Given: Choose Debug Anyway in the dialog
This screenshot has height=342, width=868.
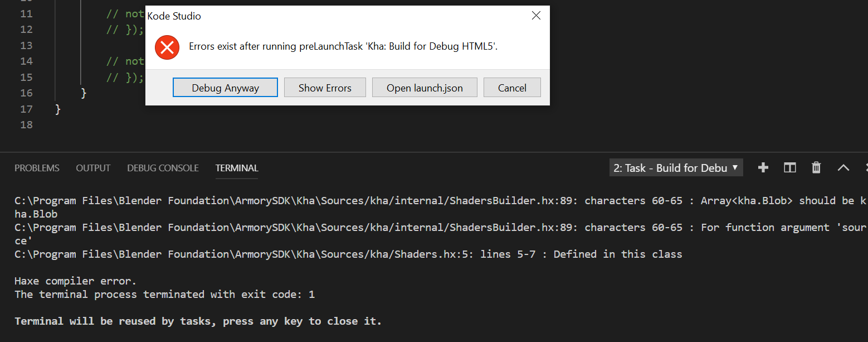Looking at the screenshot, I should 225,88.
